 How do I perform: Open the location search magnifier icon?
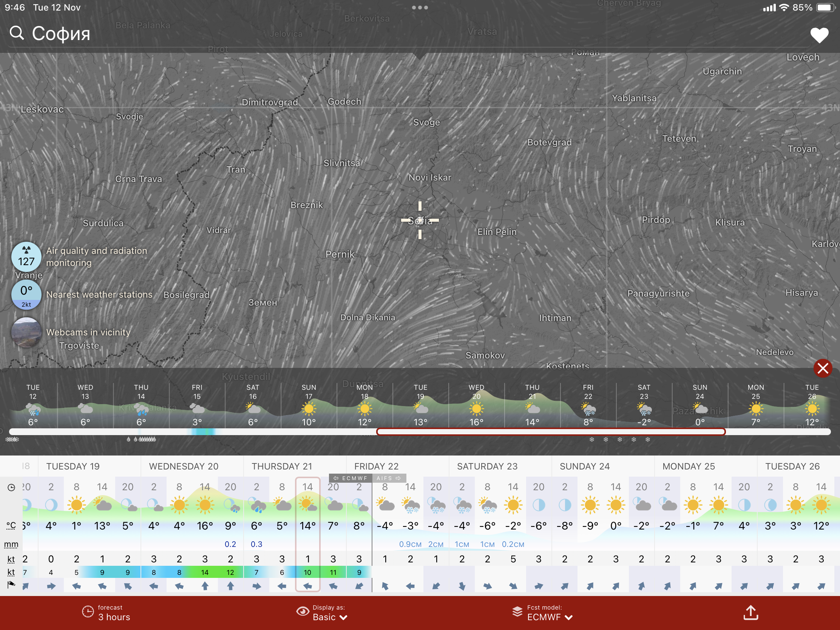click(17, 33)
